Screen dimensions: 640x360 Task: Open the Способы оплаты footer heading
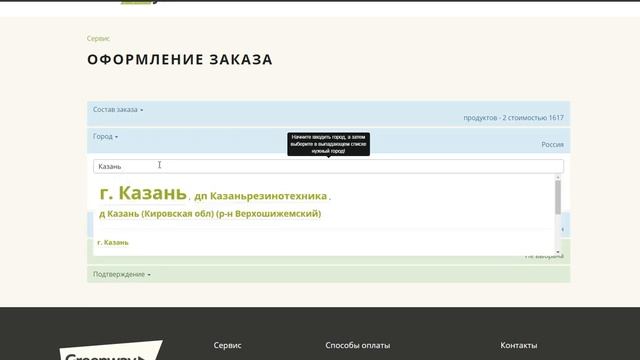(358, 345)
